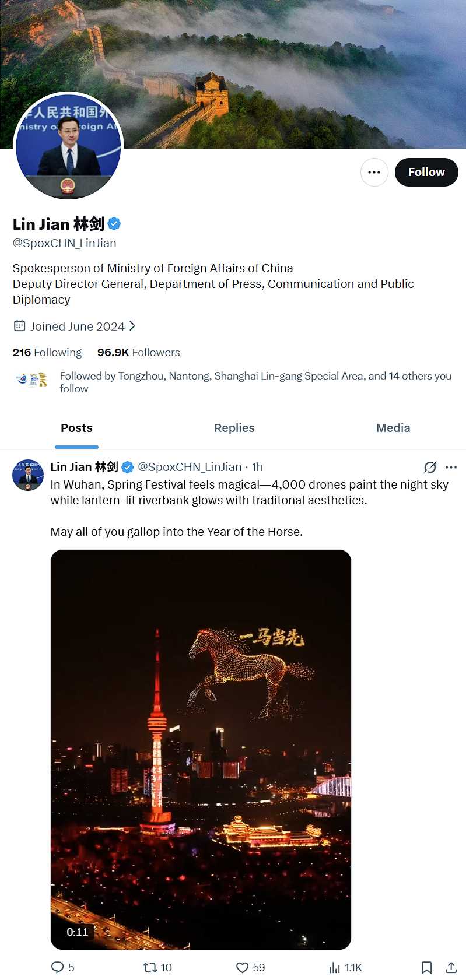This screenshot has height=980, width=466.
Task: Switch to the Replies tab
Action: pos(234,428)
